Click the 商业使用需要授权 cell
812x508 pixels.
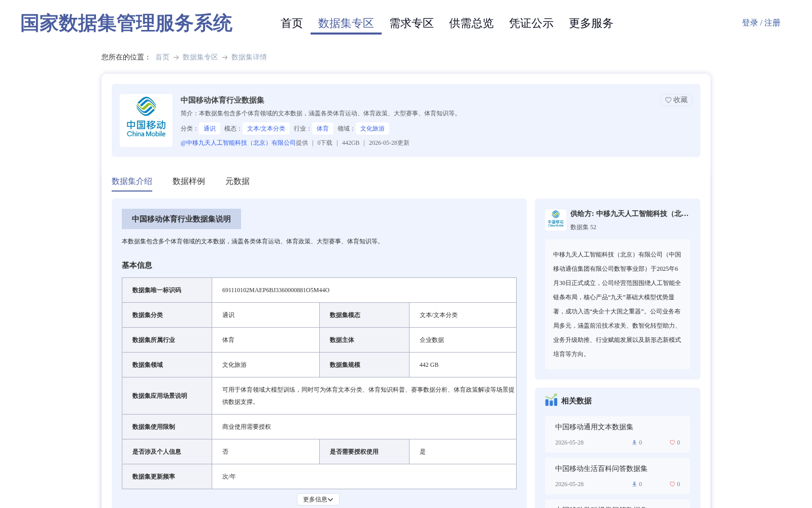pyautogui.click(x=364, y=427)
